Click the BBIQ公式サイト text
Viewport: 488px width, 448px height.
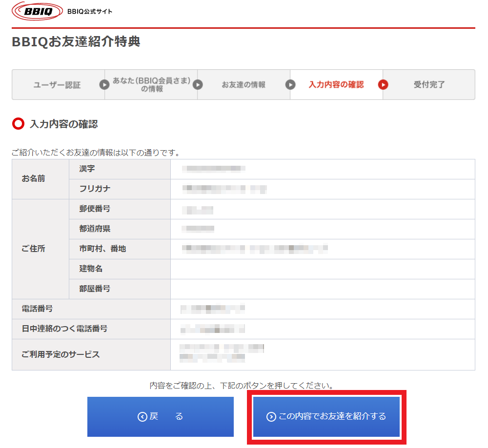coord(90,11)
